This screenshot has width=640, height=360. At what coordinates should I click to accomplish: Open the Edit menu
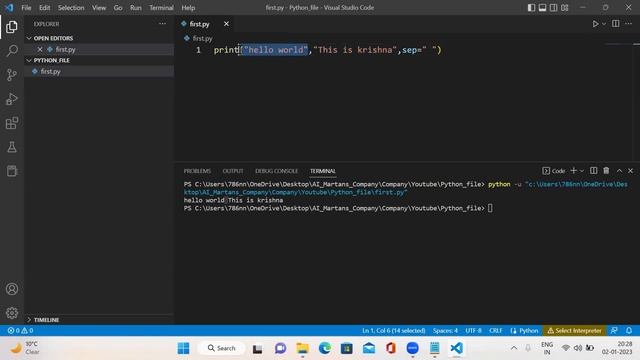click(x=44, y=8)
